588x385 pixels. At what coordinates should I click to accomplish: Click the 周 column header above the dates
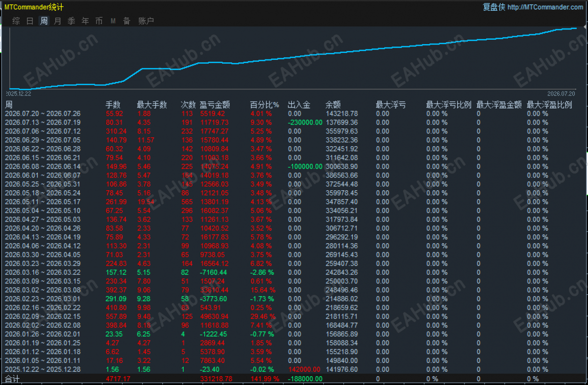pyautogui.click(x=9, y=104)
